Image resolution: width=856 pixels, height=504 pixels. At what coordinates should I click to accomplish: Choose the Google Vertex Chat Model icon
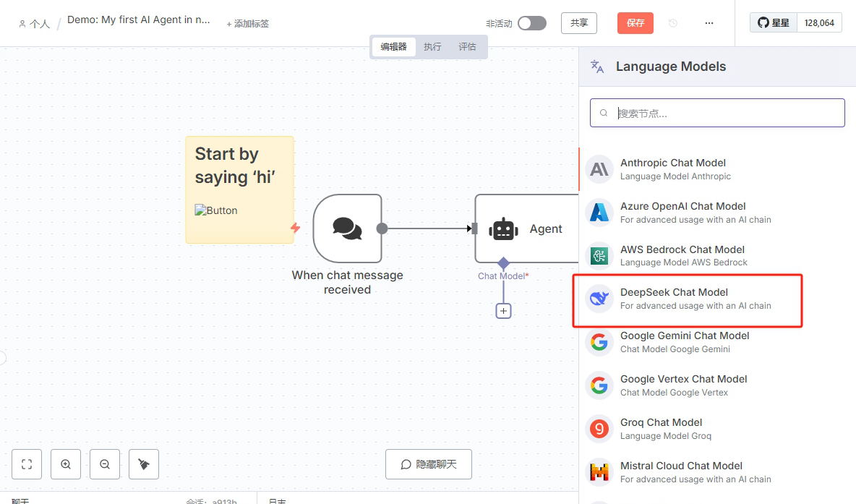(x=599, y=385)
